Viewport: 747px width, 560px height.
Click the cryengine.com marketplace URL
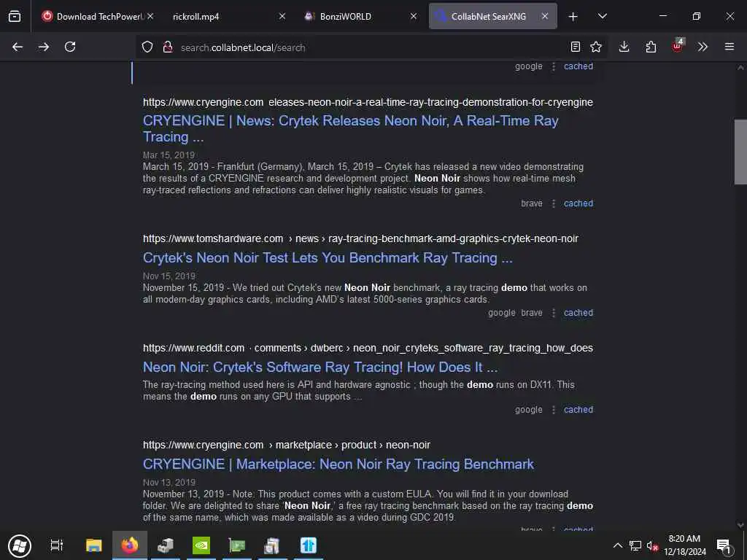click(x=286, y=445)
